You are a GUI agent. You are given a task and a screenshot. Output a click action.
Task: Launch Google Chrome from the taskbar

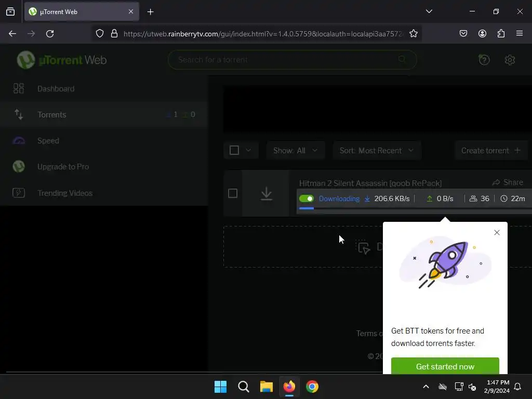click(312, 387)
